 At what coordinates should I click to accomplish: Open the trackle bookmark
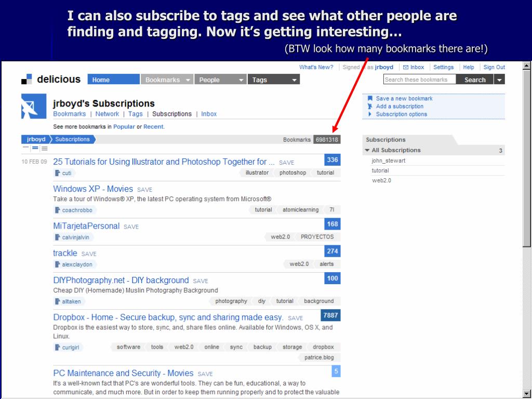pos(65,253)
